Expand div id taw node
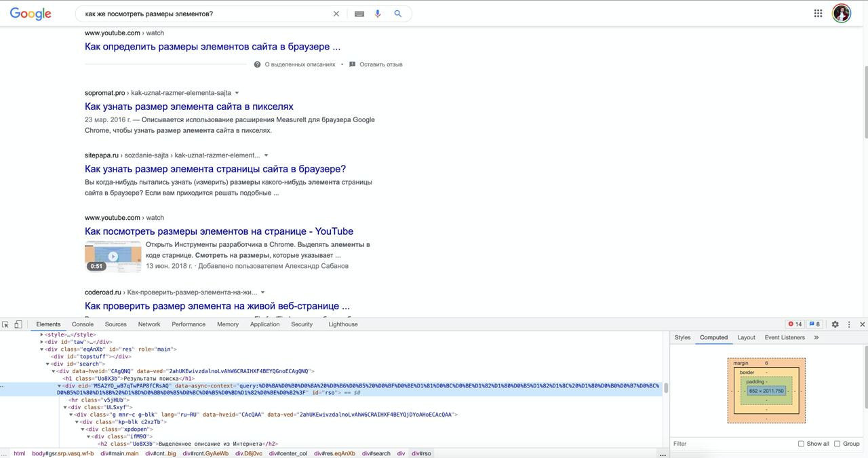868x458 pixels. (x=42, y=342)
